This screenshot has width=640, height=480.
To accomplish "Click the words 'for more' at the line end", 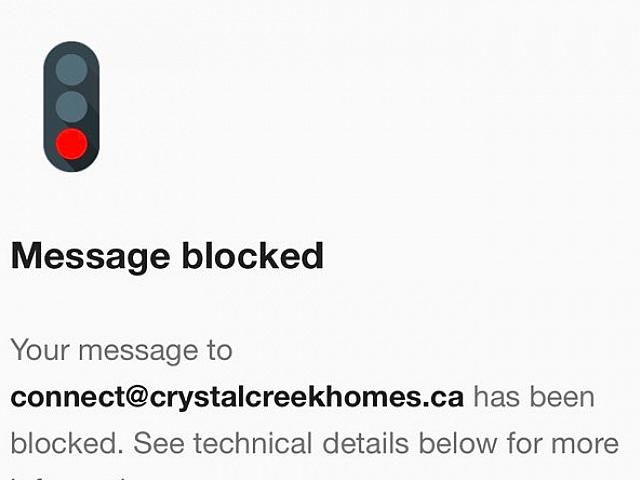I will click(x=562, y=443).
